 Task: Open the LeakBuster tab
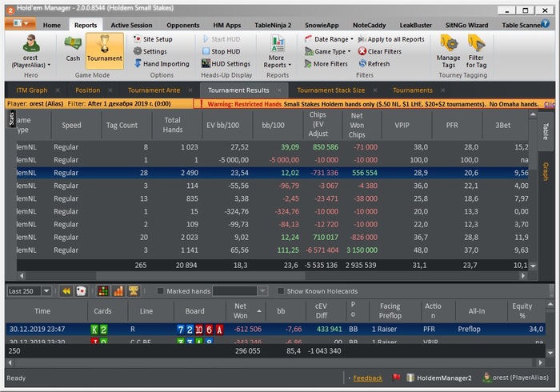(416, 25)
